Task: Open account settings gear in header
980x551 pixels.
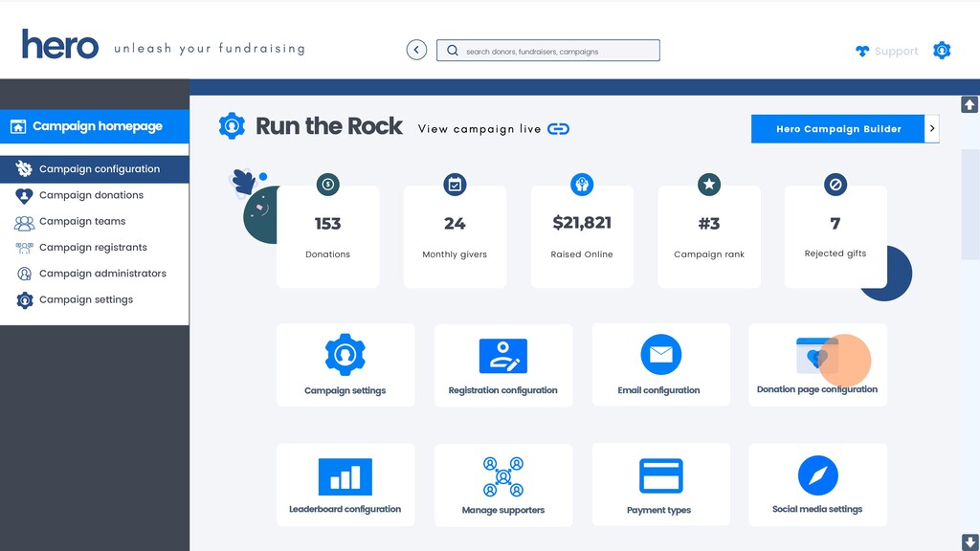Action: coord(942,50)
